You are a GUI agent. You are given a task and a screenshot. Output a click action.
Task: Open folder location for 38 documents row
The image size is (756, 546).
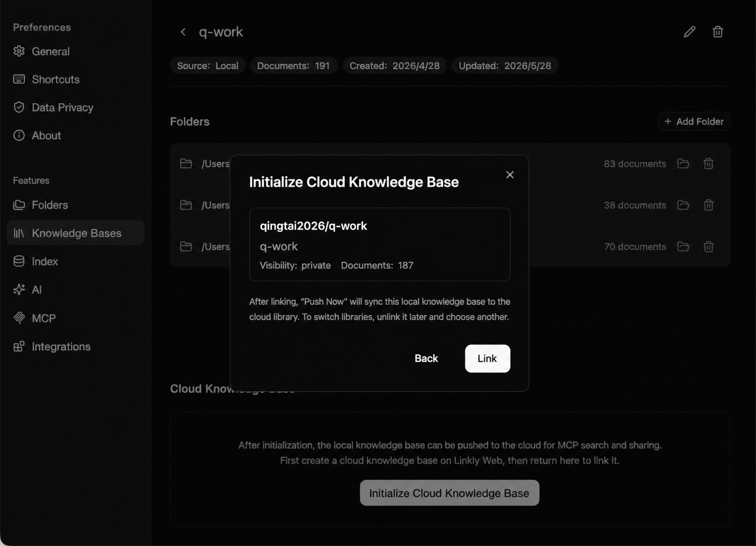coord(683,205)
